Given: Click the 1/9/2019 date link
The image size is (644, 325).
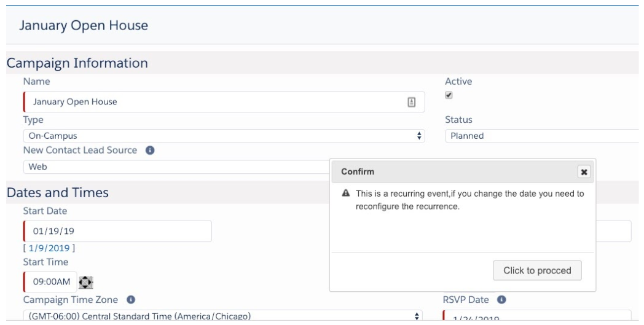Looking at the screenshot, I should click(51, 248).
